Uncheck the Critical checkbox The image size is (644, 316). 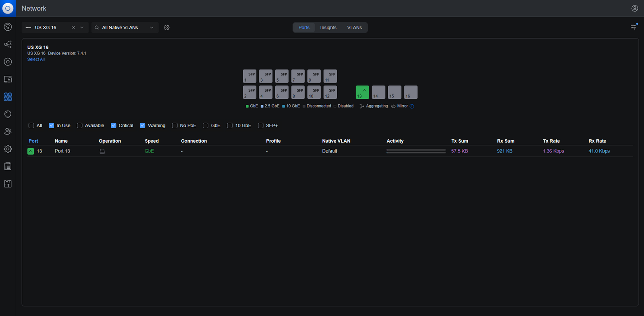click(113, 125)
